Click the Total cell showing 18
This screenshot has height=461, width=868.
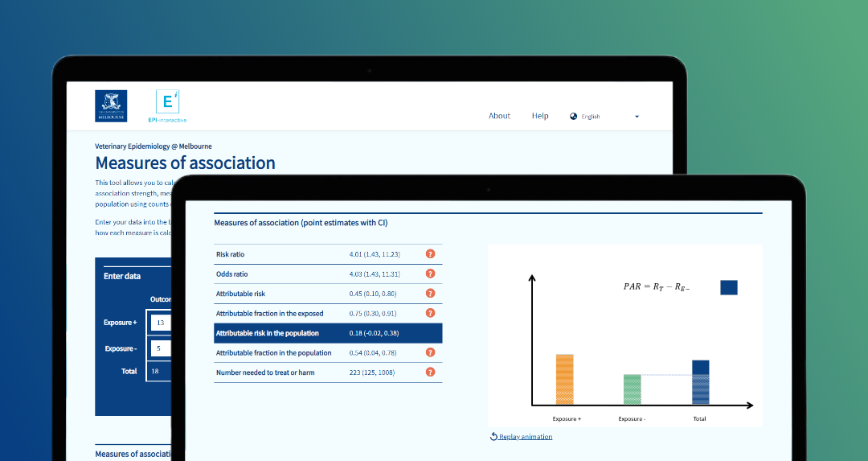click(159, 371)
